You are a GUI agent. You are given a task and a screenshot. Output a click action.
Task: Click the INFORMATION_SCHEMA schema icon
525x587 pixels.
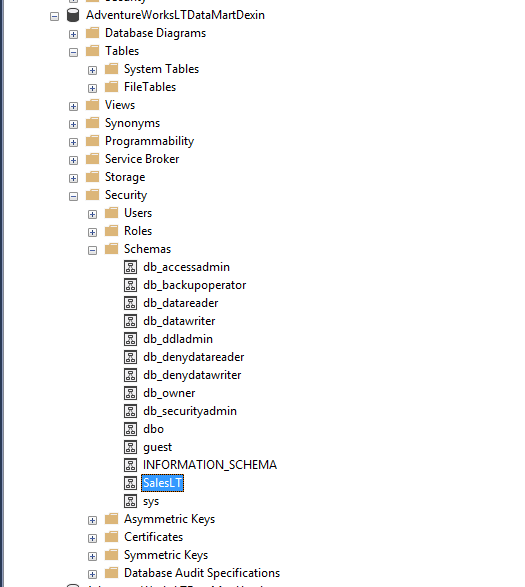click(x=130, y=465)
